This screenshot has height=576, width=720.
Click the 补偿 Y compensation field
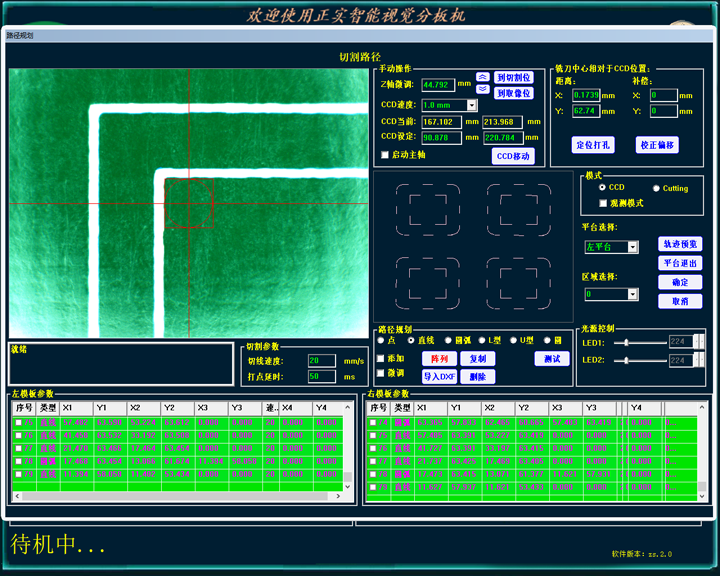(x=664, y=111)
